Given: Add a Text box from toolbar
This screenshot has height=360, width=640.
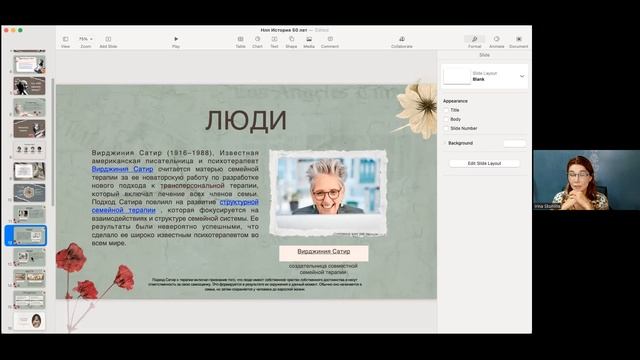Looking at the screenshot, I should click(x=274, y=39).
